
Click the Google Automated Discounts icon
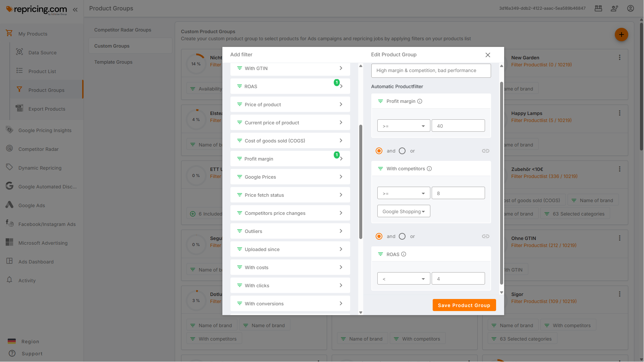point(9,186)
